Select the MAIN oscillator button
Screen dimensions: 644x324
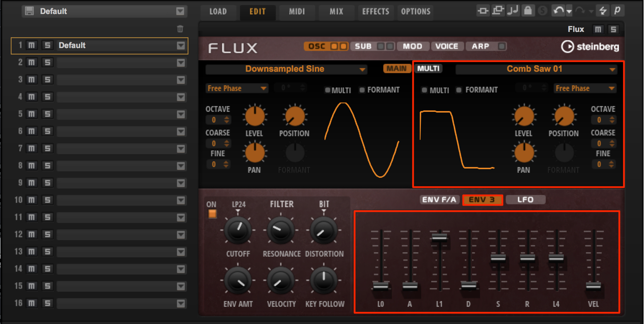397,69
